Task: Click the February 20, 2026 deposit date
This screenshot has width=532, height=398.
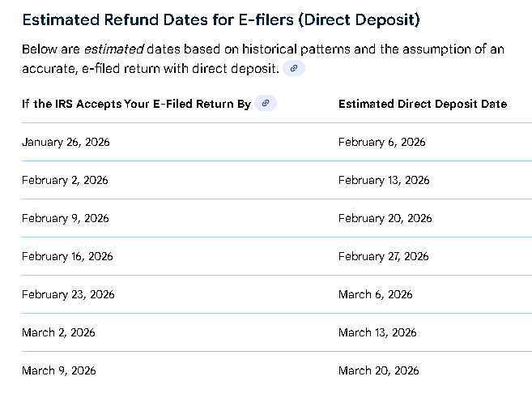Action: coord(385,218)
